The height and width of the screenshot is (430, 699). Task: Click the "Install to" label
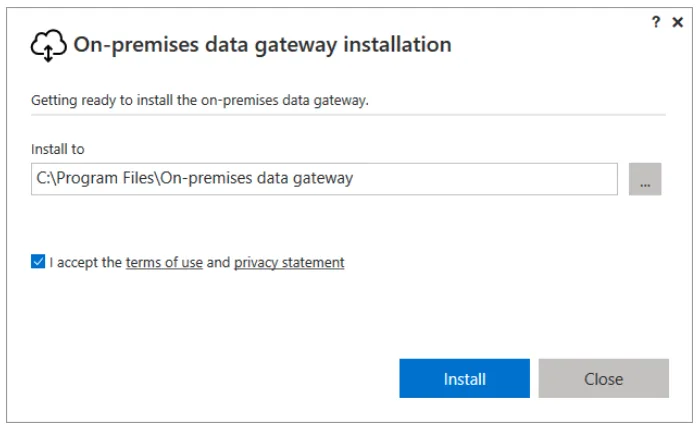pos(58,149)
